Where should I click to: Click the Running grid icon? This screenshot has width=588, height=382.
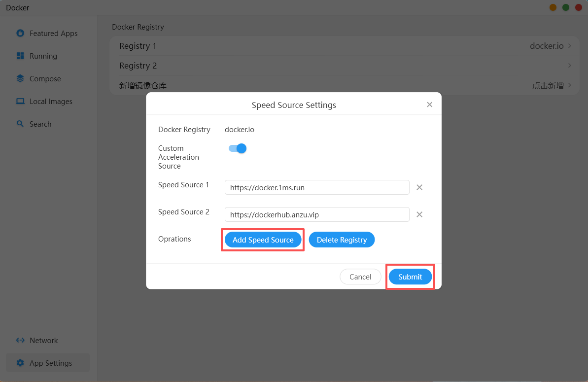click(x=20, y=56)
